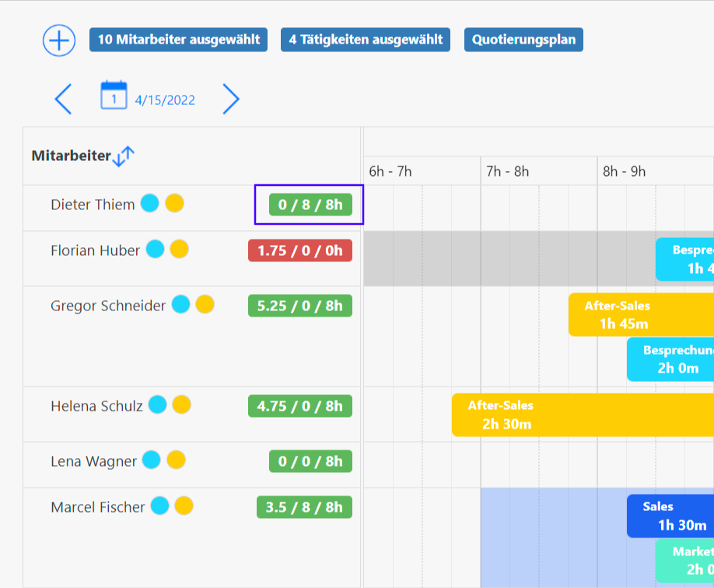
Task: Click the 4/15/2022 date text
Action: click(x=165, y=100)
